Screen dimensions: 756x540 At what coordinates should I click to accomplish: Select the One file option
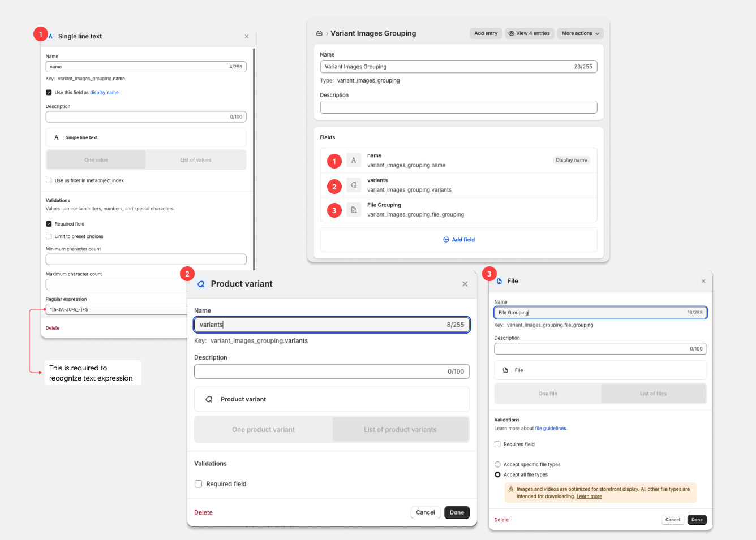point(548,394)
